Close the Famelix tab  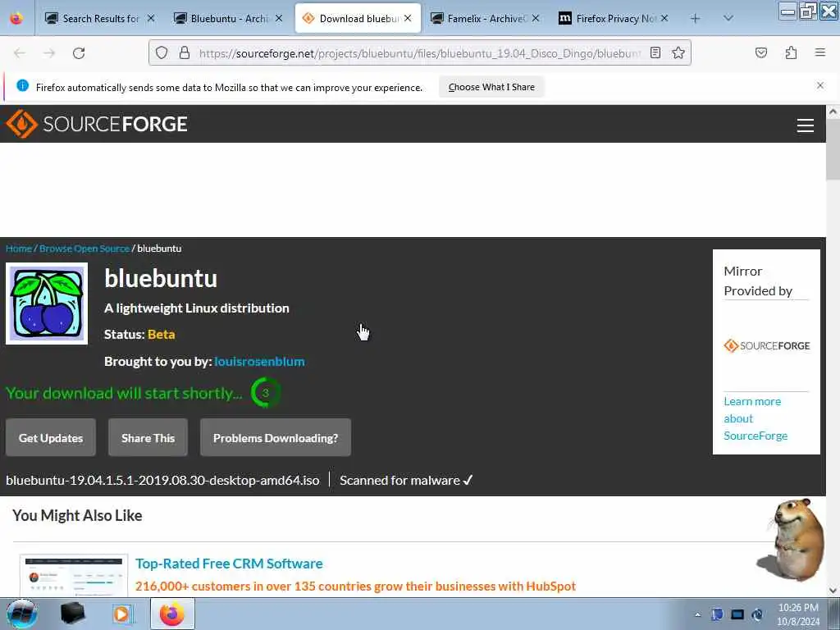(x=536, y=18)
